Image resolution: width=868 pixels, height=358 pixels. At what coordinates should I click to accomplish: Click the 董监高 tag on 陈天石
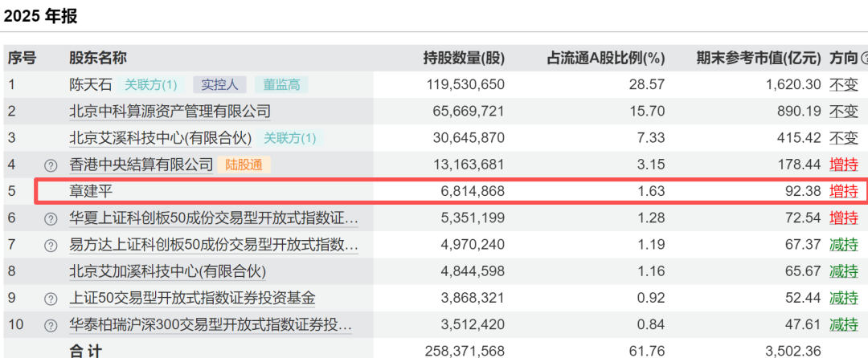coord(281,84)
